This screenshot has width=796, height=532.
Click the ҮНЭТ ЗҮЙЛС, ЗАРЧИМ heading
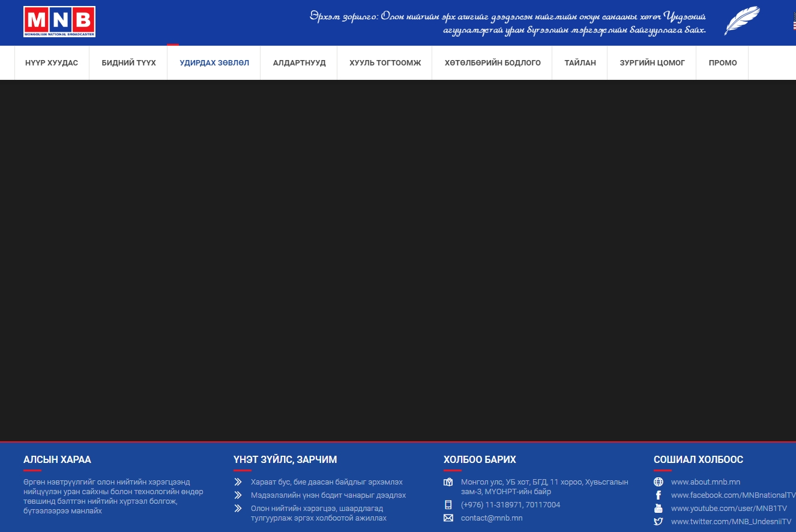click(x=285, y=459)
